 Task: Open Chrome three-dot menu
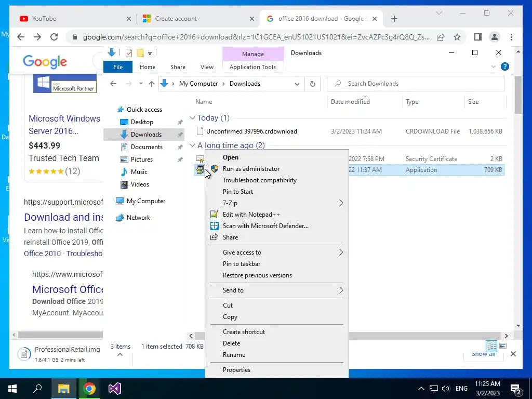tap(511, 37)
